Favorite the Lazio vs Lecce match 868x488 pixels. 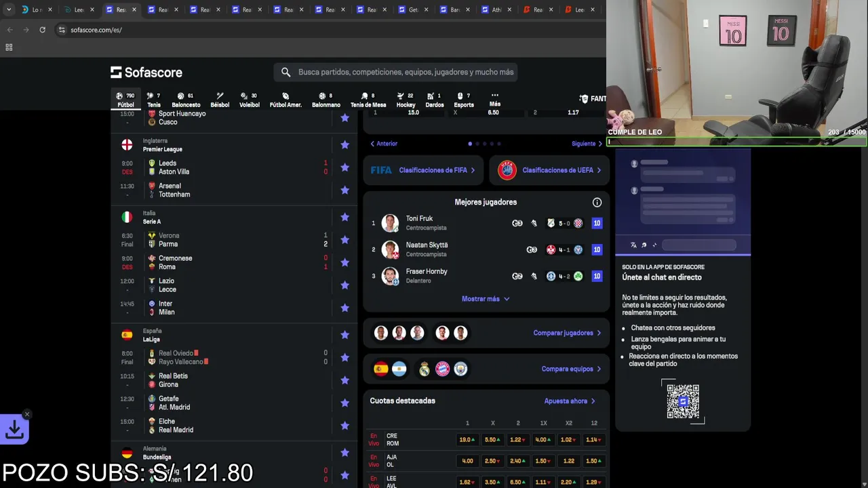(x=344, y=285)
